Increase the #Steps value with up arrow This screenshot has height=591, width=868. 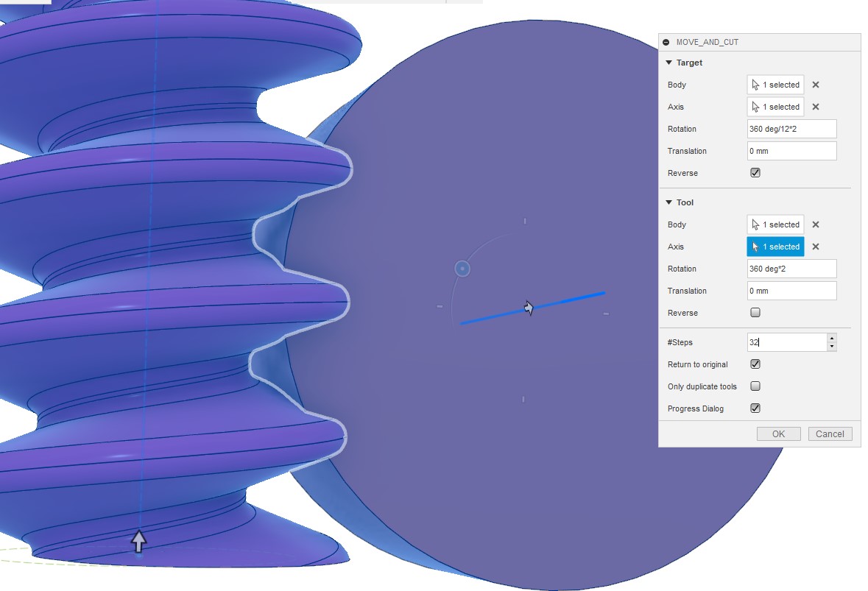coord(831,339)
